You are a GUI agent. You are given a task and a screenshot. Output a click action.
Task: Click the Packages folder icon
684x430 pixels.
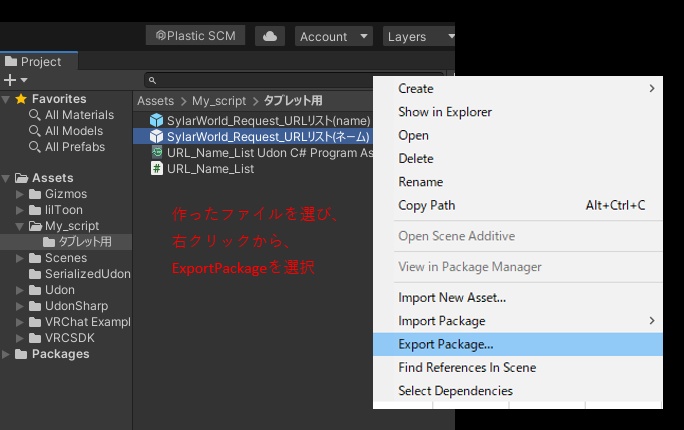[21, 354]
